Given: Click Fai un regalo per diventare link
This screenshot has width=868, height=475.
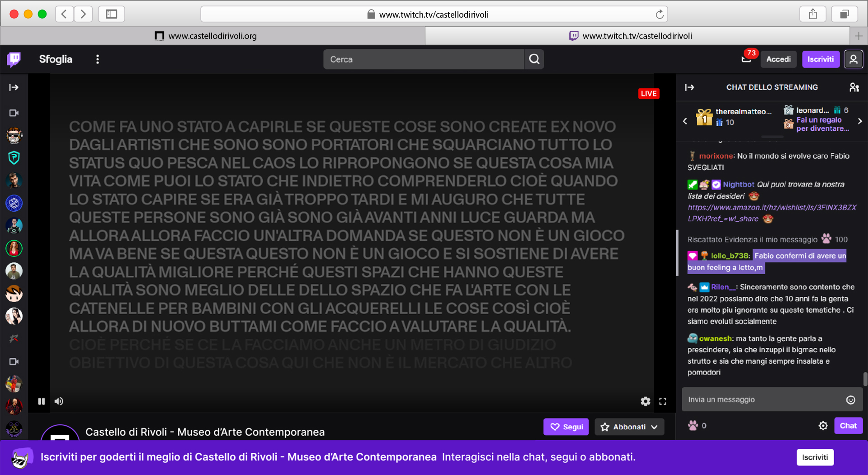Looking at the screenshot, I should coord(822,124).
